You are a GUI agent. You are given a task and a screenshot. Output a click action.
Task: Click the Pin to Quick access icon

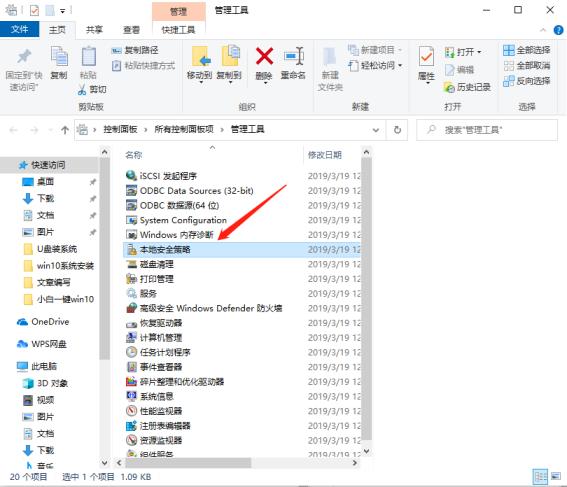[x=24, y=56]
